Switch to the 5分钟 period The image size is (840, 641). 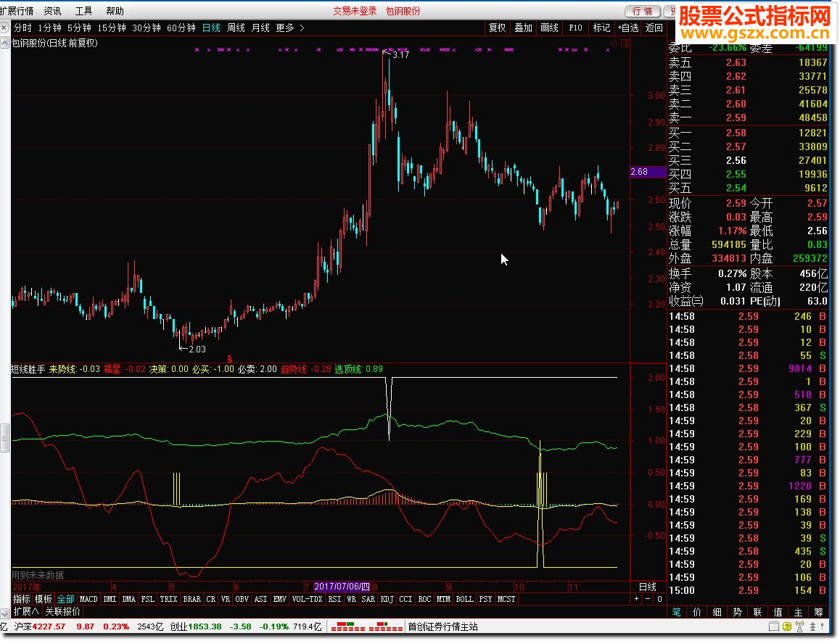click(79, 28)
